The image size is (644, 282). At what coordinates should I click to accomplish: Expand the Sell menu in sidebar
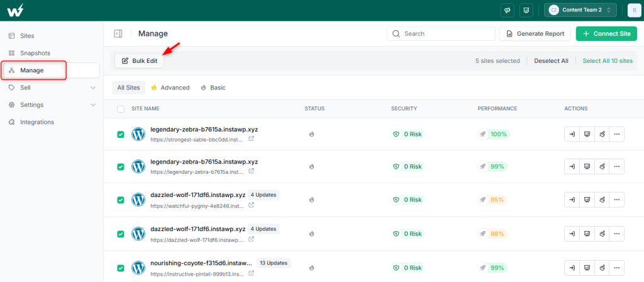point(52,87)
